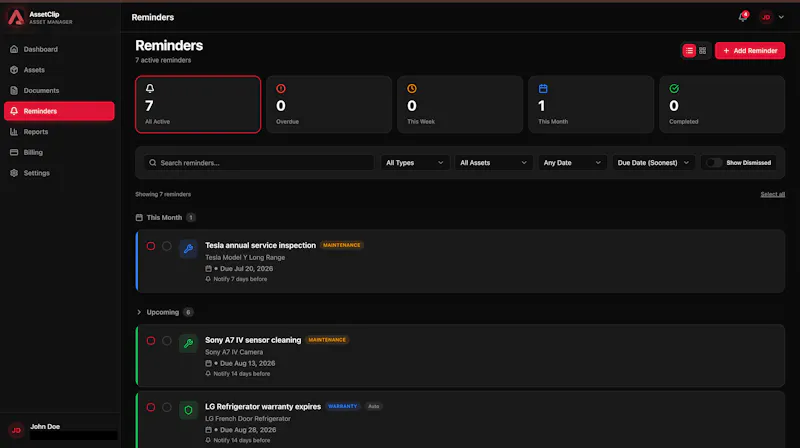
Task: Click the JD user avatar in the header
Action: 766,17
